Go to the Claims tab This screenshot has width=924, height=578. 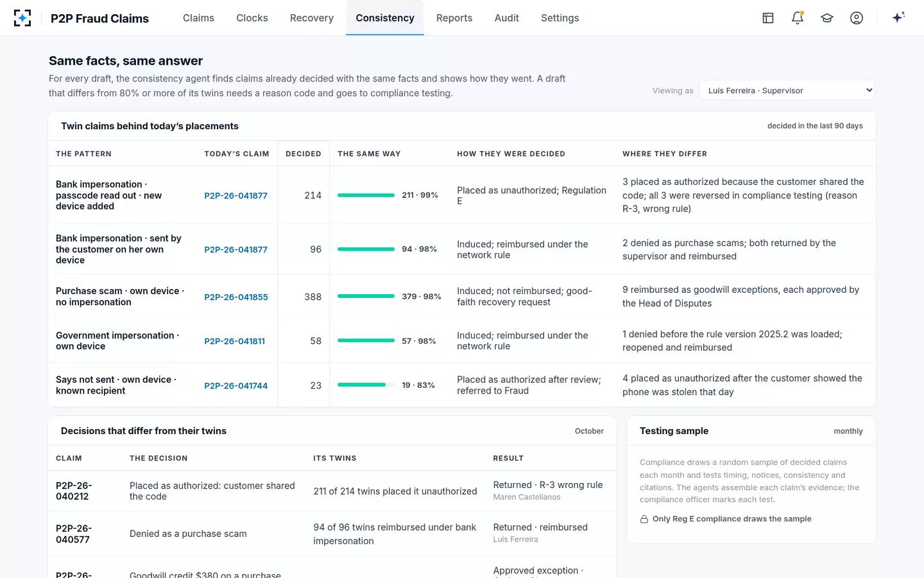[x=198, y=18]
